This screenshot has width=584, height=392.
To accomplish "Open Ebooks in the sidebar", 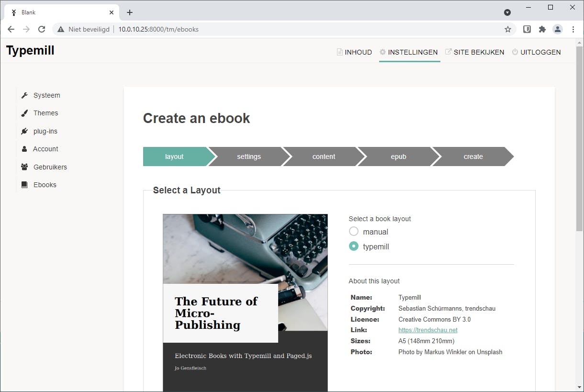I will 45,185.
